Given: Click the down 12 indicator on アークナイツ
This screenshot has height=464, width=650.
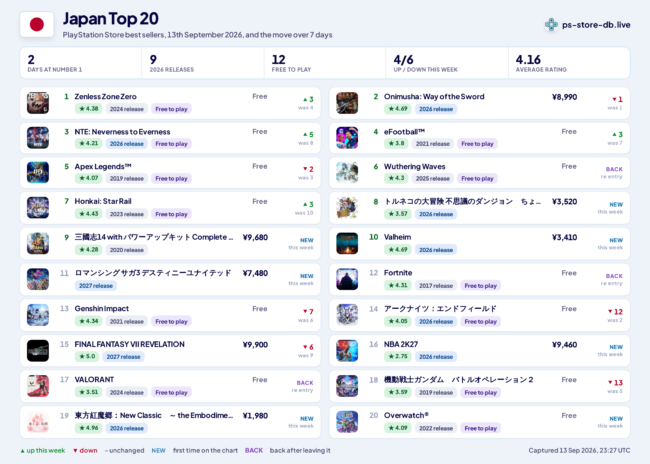Looking at the screenshot, I should point(615,312).
